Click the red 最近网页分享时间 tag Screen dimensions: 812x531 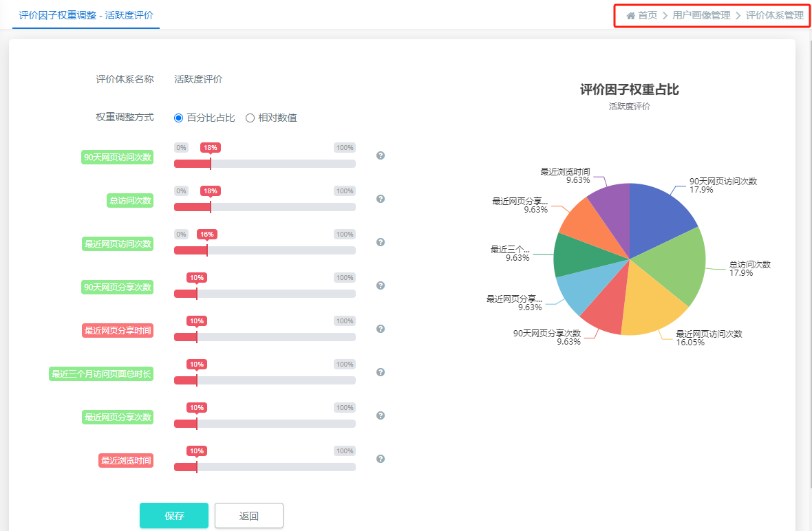click(x=118, y=331)
